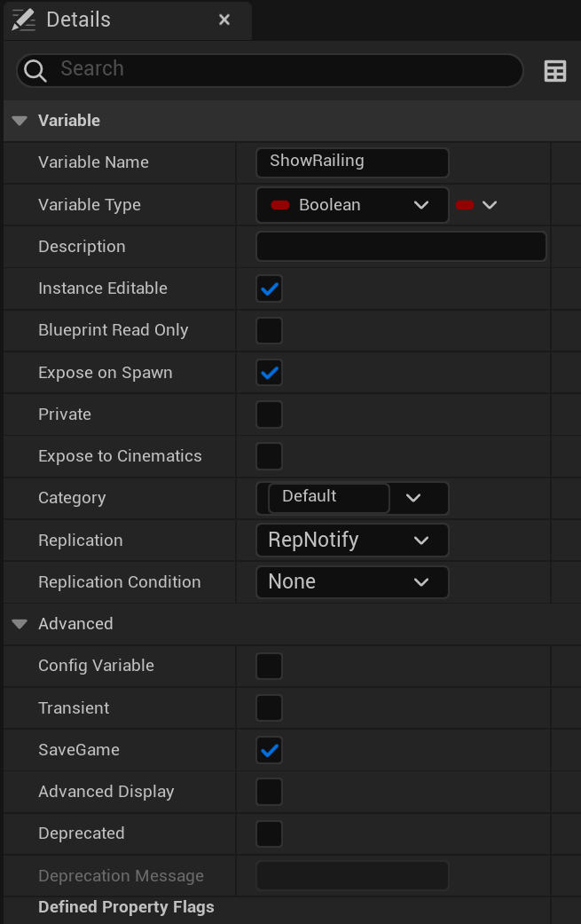Open the container type dropdown
This screenshot has height=924, width=581.
tap(475, 205)
